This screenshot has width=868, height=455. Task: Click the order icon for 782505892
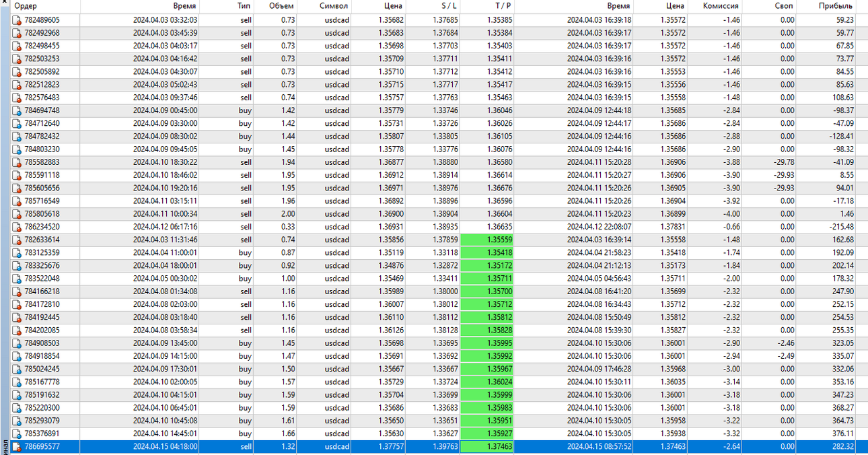[x=17, y=72]
